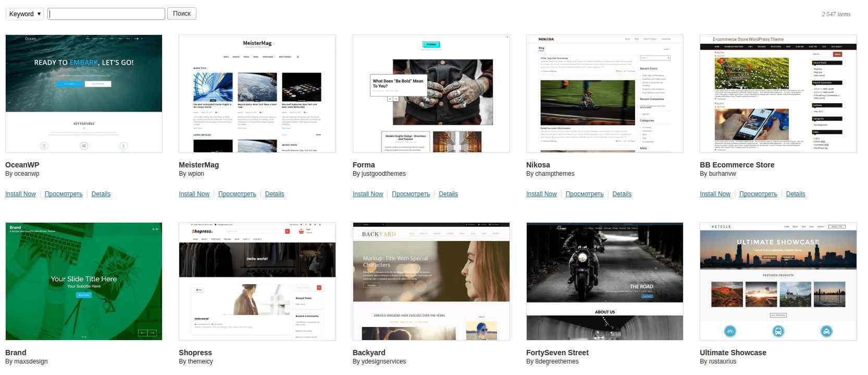Preview OceanWP via Просмотреть link
The width and height of the screenshot is (868, 375).
64,194
